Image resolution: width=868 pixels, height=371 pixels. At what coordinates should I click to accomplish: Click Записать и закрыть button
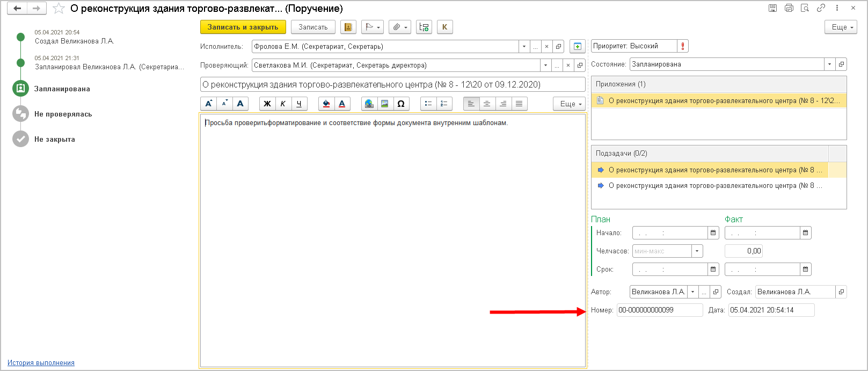[243, 27]
